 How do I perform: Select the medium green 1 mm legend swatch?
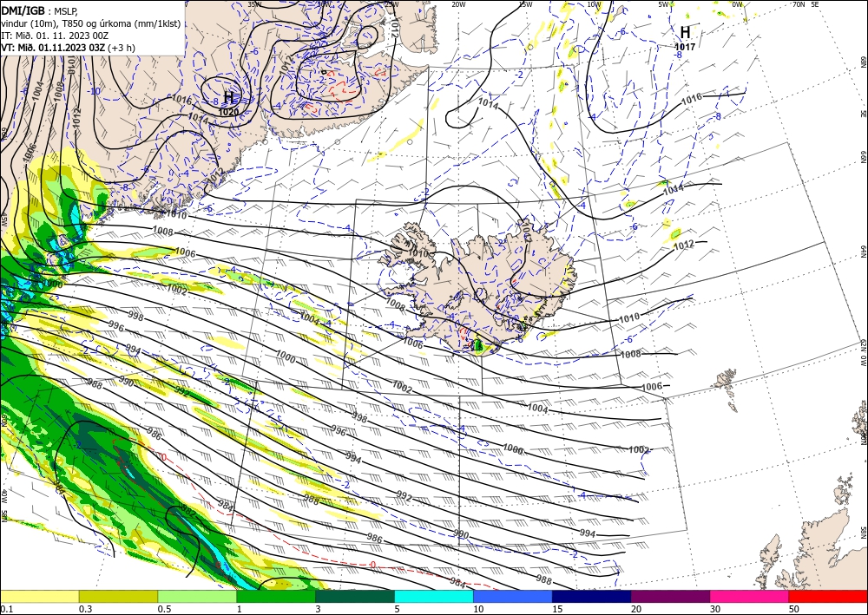coord(276,596)
